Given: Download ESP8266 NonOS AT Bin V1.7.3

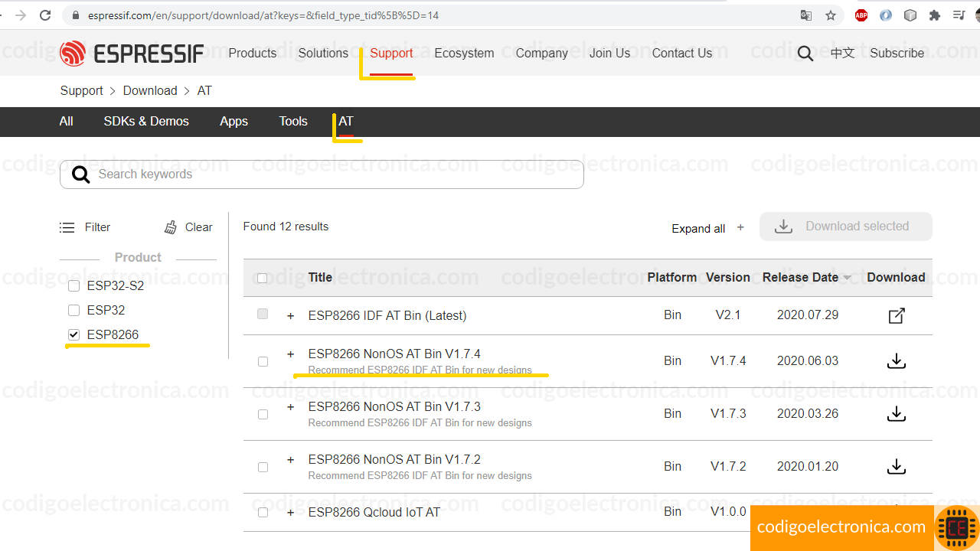Looking at the screenshot, I should pos(897,413).
